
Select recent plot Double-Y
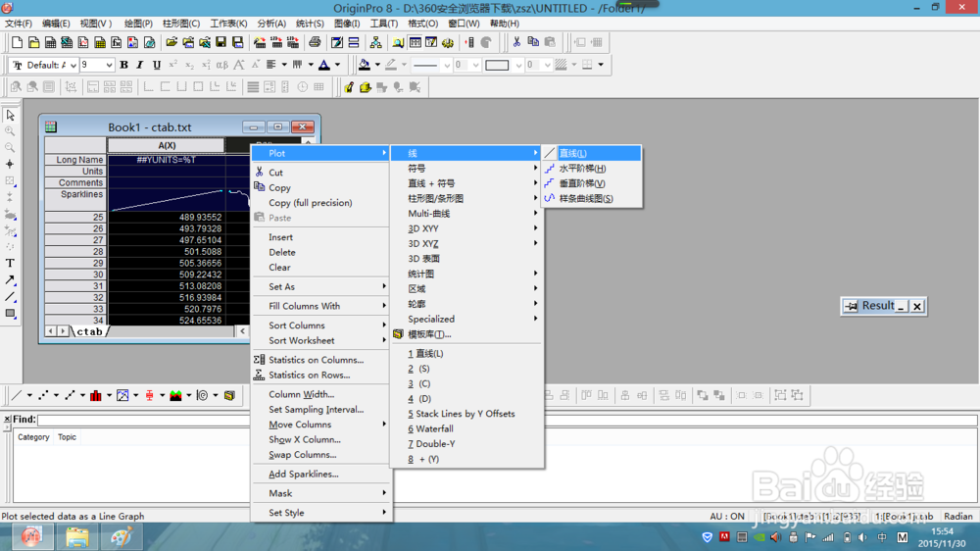pyautogui.click(x=466, y=444)
